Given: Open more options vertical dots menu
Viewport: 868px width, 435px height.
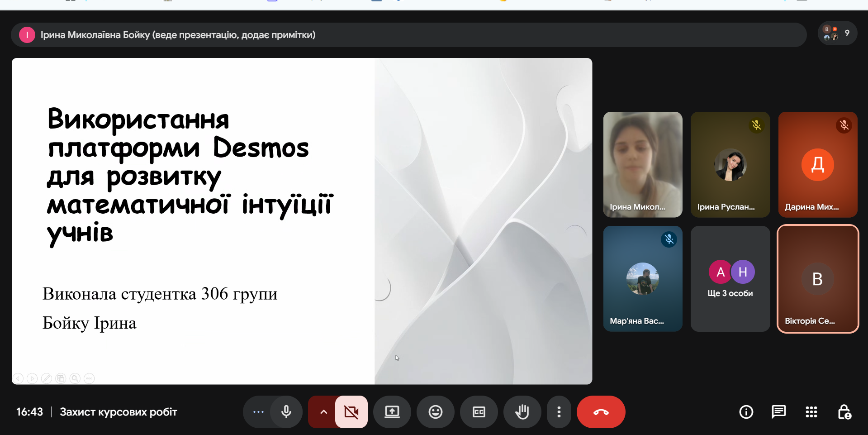Looking at the screenshot, I should pyautogui.click(x=559, y=412).
